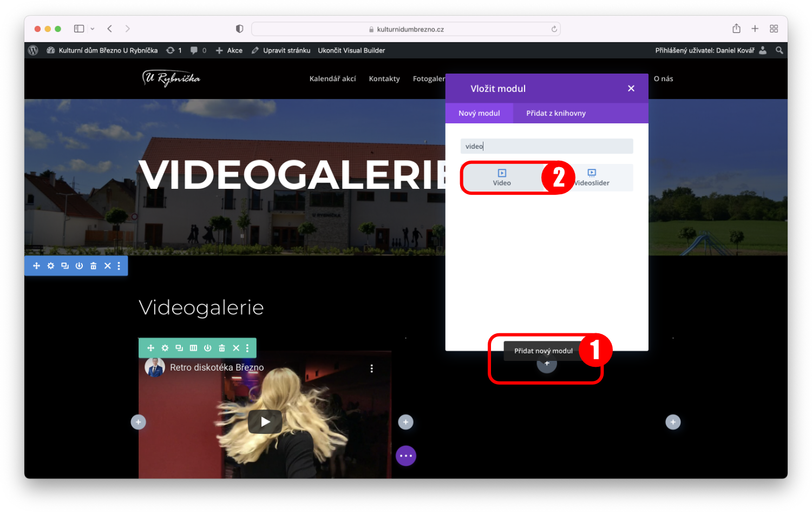
Task: Open Fotogalerie menu item
Action: click(429, 78)
